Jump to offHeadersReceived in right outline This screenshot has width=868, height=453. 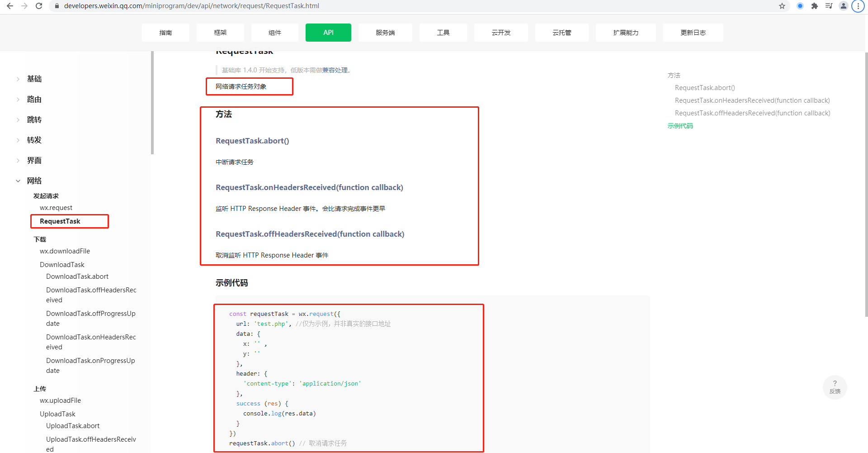(x=753, y=113)
